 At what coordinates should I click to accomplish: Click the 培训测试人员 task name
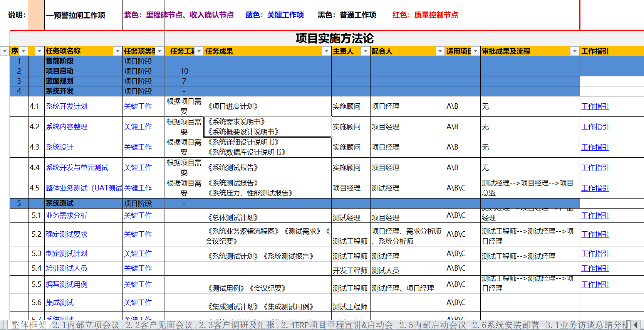pos(67,268)
